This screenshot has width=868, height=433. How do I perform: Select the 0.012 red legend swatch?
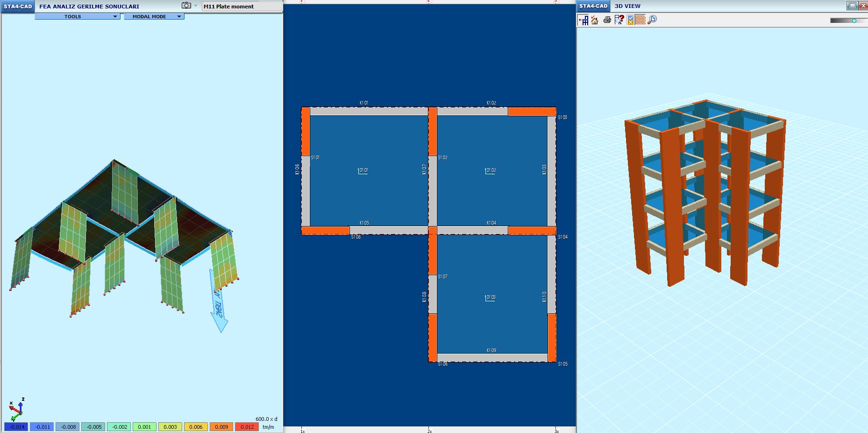247,427
